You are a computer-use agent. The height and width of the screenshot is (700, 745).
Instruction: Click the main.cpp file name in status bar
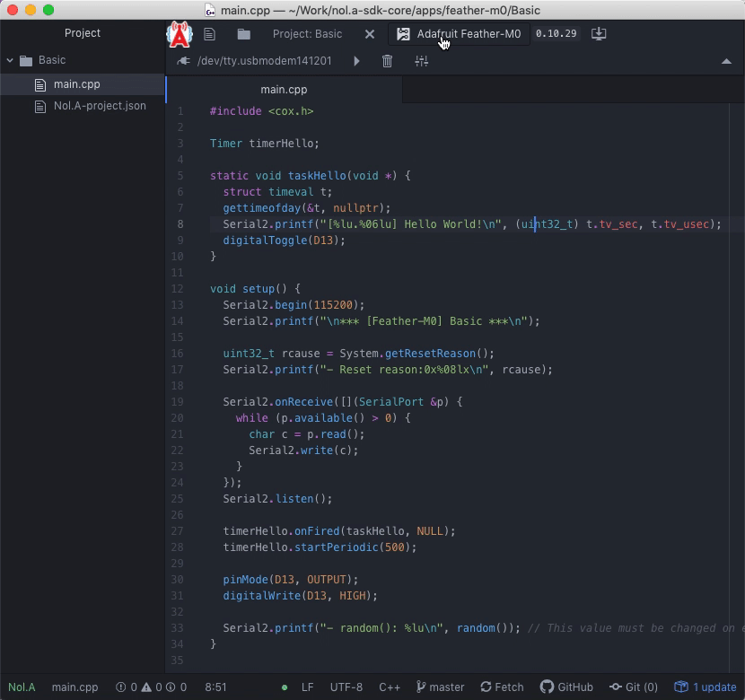[x=75, y=687]
